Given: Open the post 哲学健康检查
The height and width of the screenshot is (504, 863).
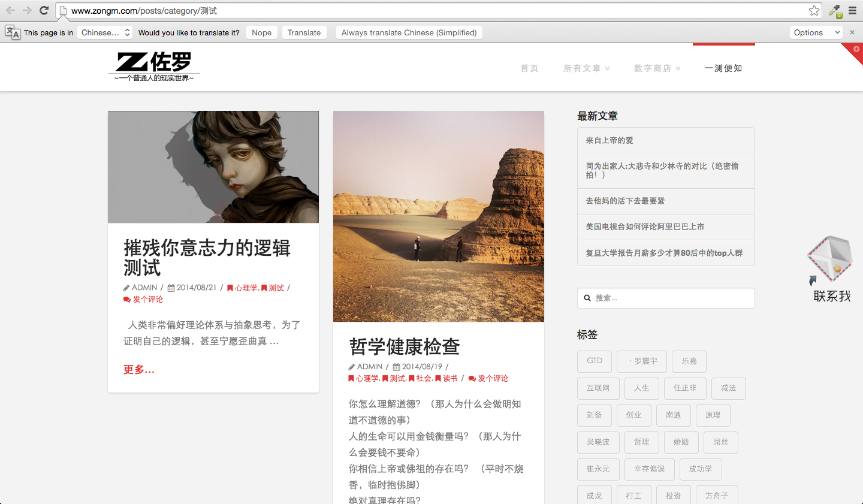Looking at the screenshot, I should pyautogui.click(x=405, y=346).
